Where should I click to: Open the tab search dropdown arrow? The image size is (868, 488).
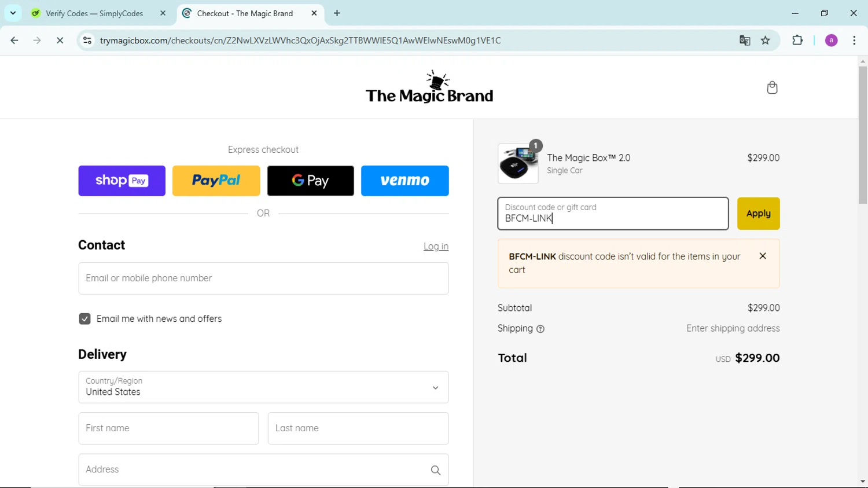[13, 13]
